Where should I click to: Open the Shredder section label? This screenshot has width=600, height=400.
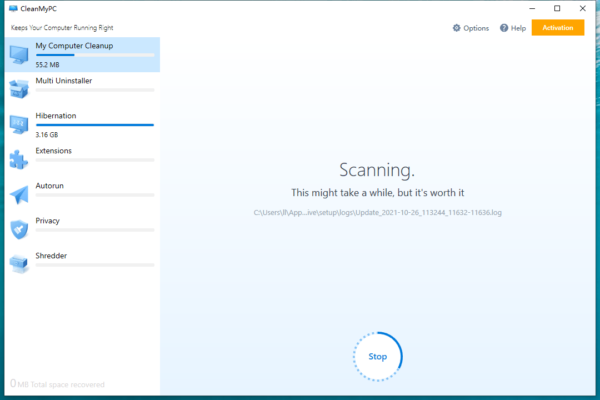point(51,256)
